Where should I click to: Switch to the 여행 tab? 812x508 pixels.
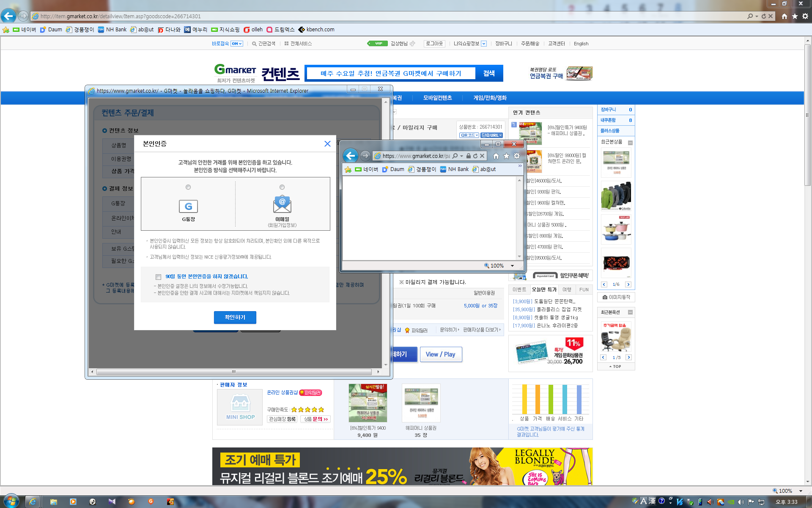pos(567,290)
